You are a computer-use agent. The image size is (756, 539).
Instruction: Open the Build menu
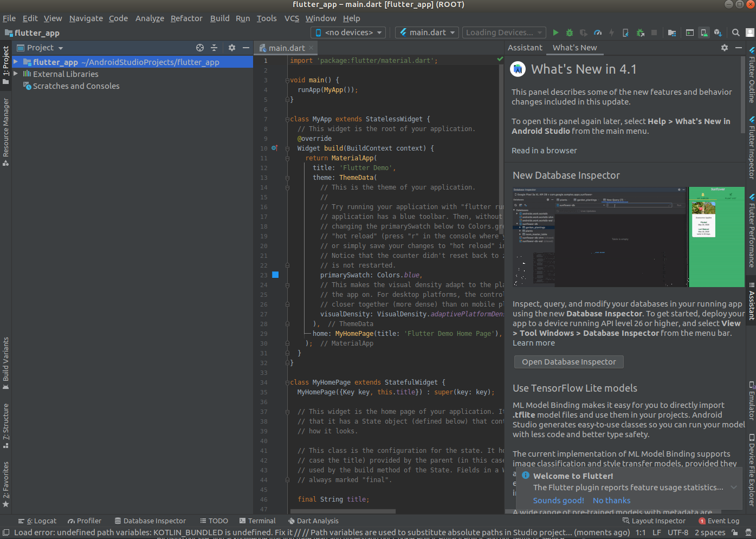[x=219, y=18]
